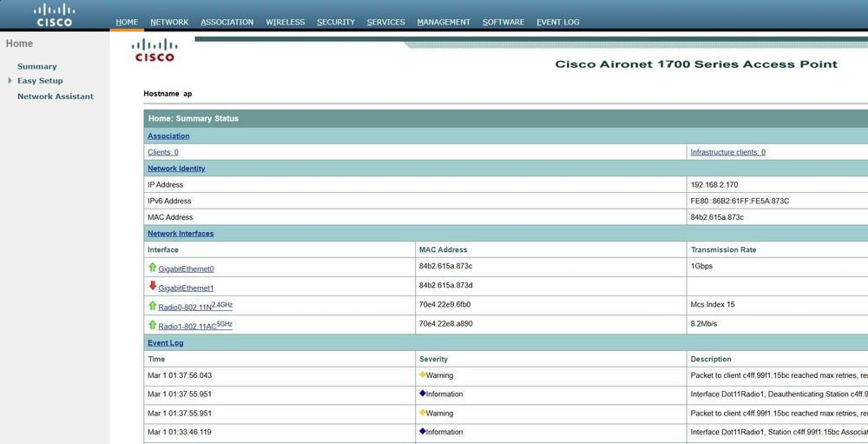Open the GigabitEthernet0 interface link

click(186, 268)
